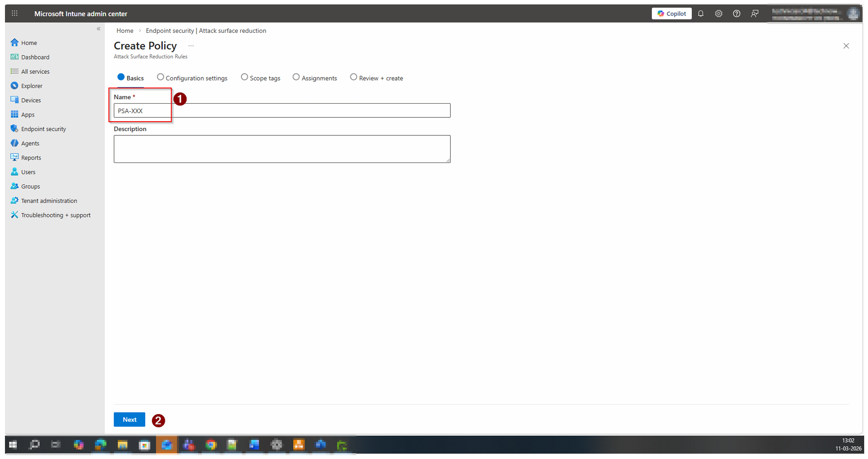Switch to Assignments step
This screenshot has width=868, height=459.
click(315, 78)
